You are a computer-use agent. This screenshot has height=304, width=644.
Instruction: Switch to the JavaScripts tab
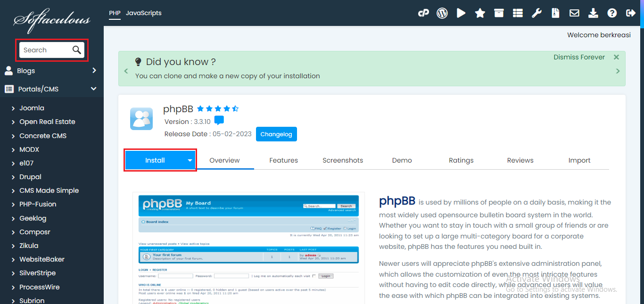click(143, 13)
